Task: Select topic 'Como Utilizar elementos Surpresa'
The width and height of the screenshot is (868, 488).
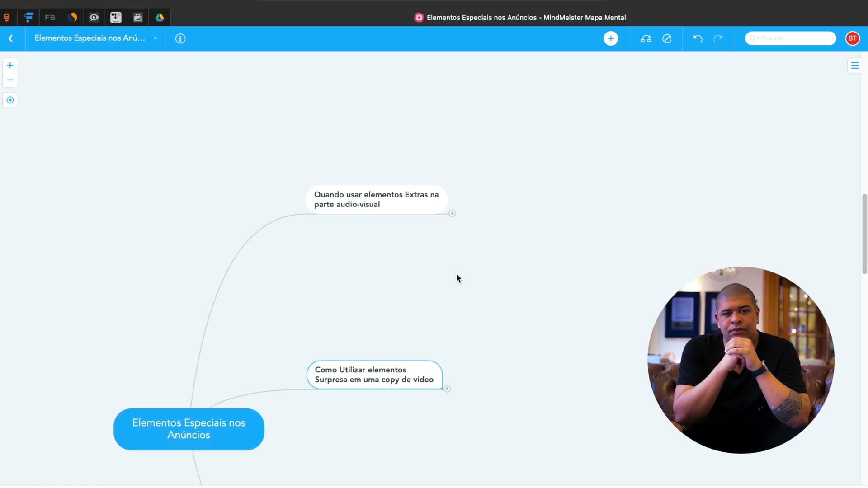Action: [374, 375]
